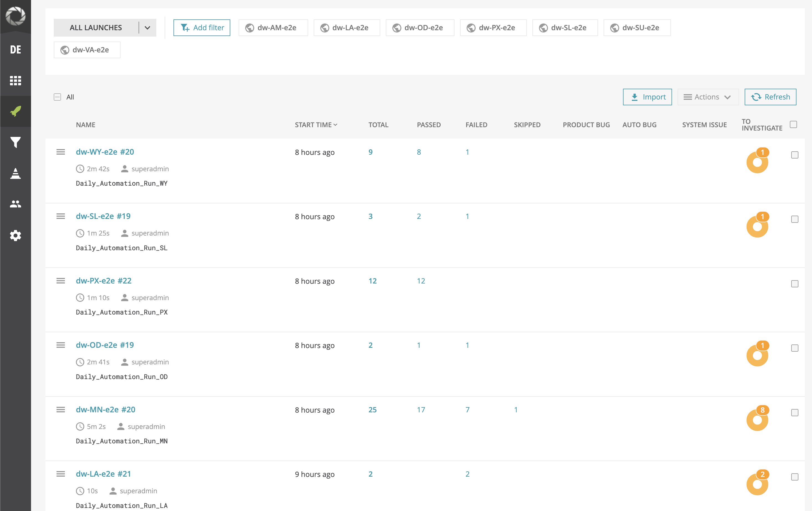Open launch dw-MN-e2e #20
812x511 pixels.
coord(106,410)
